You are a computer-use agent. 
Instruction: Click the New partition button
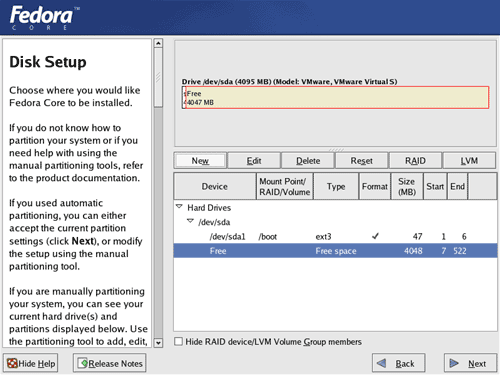200,161
